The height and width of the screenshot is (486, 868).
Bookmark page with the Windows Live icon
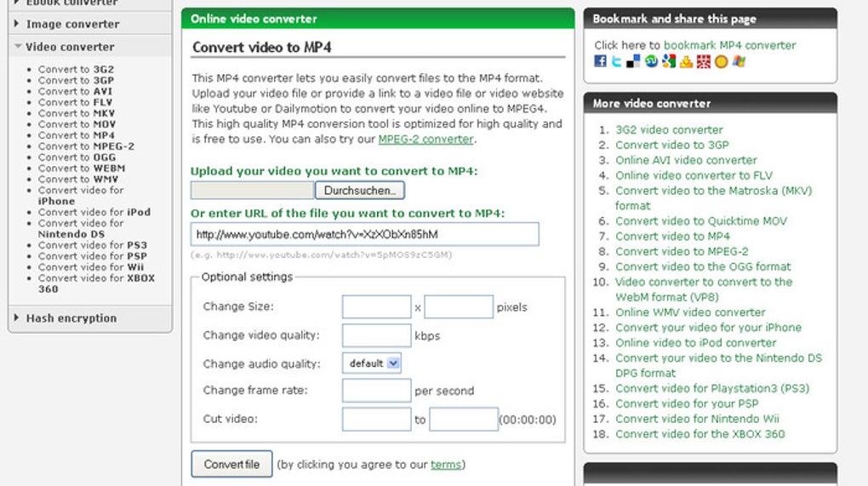tap(739, 61)
